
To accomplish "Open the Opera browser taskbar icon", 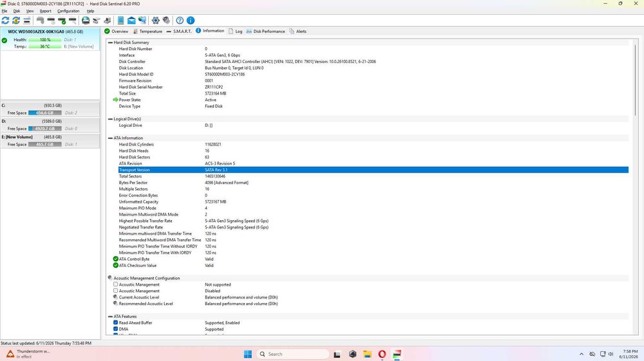I will click(382, 354).
